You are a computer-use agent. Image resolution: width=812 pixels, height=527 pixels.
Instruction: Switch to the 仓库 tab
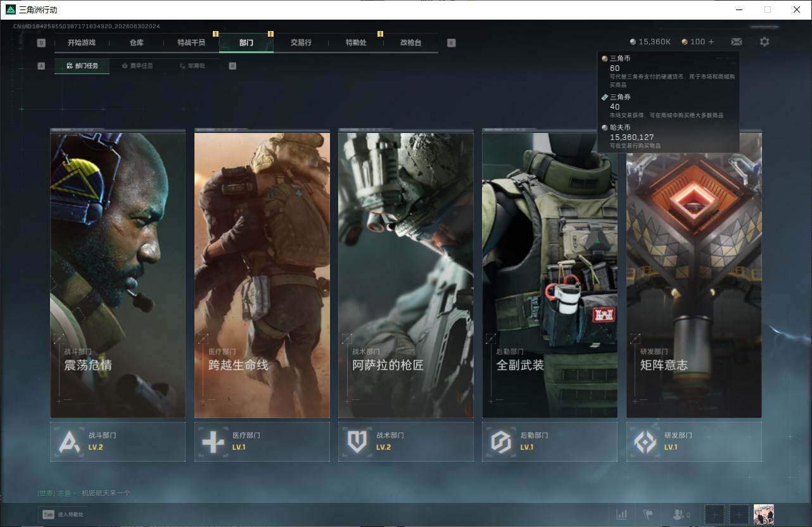[137, 43]
